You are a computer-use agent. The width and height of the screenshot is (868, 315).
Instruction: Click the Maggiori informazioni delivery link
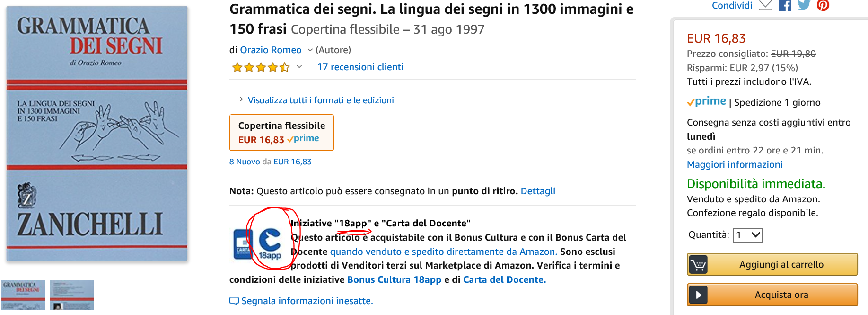[735, 164]
